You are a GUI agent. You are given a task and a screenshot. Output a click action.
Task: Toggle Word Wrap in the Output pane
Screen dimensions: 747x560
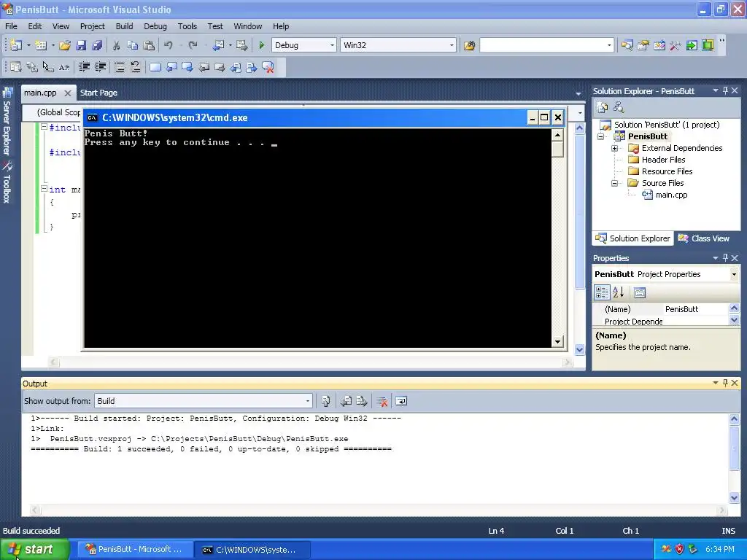pyautogui.click(x=401, y=402)
